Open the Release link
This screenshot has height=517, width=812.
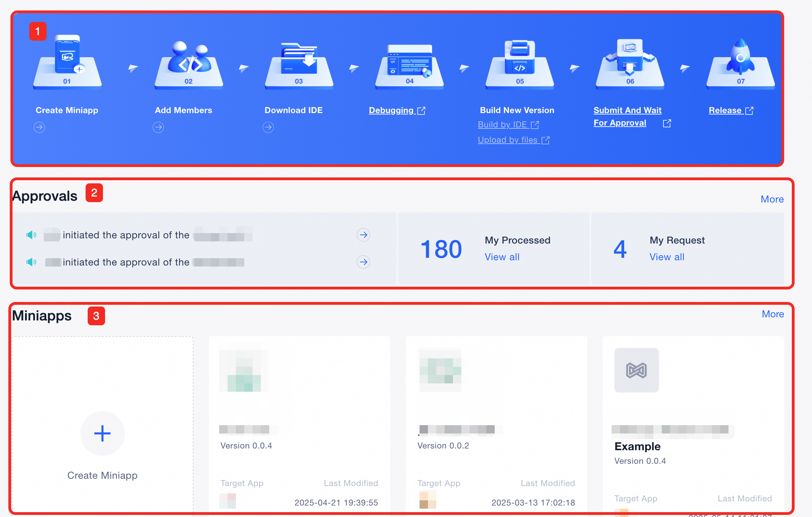731,110
